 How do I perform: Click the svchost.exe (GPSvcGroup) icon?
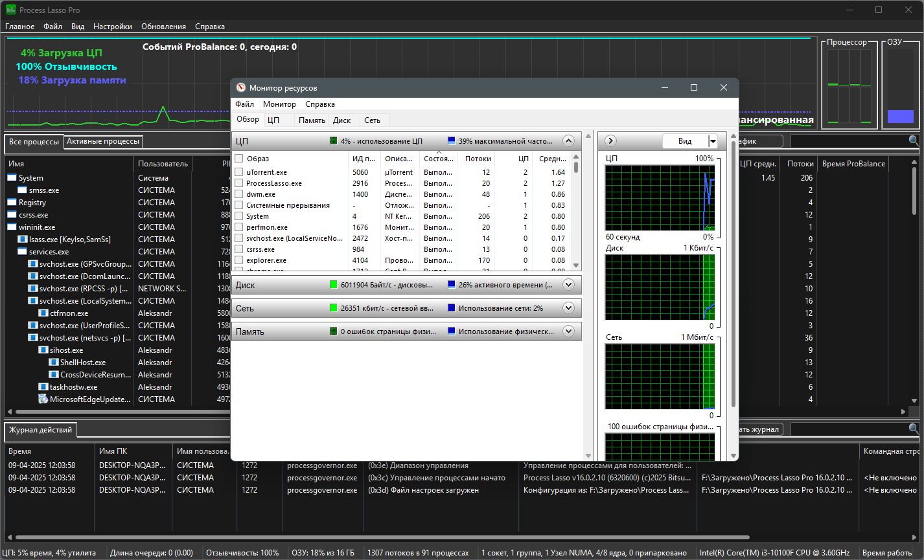(x=32, y=263)
